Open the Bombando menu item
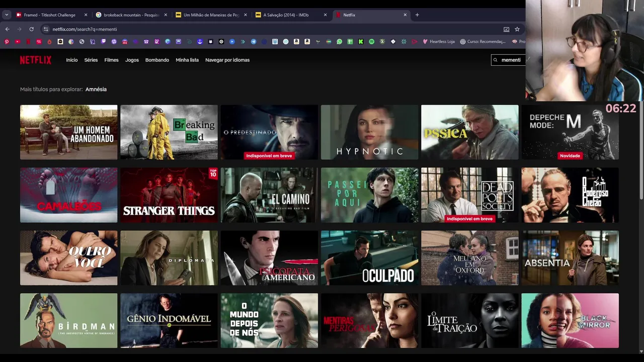 (x=157, y=60)
